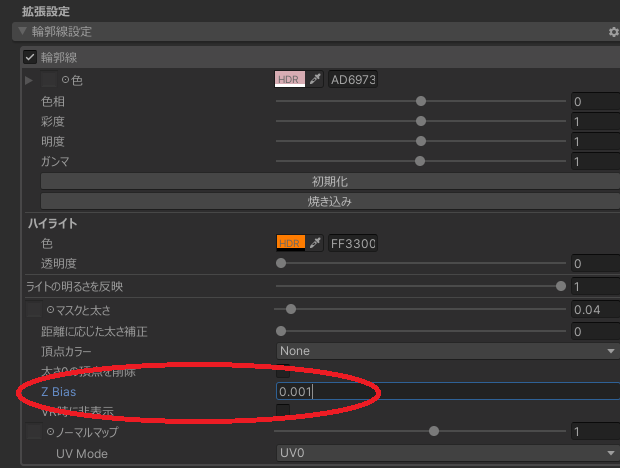The height and width of the screenshot is (468, 620).
Task: Pick highlight color with the eyedropper
Action: tap(315, 243)
